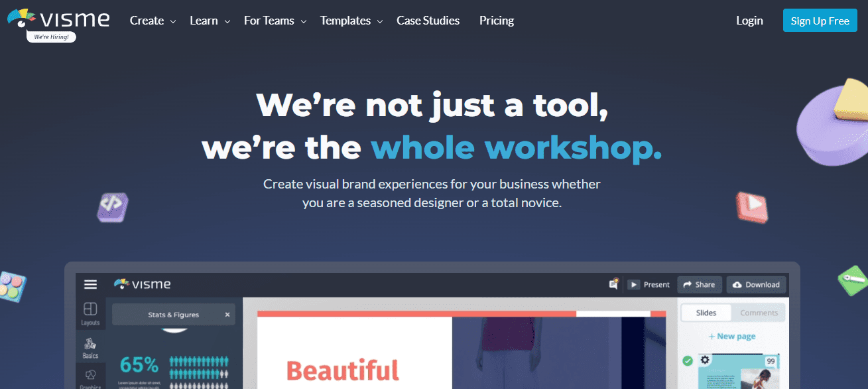
Task: Click the green checkmark beside the slide thumbnail
Action: pos(688,361)
